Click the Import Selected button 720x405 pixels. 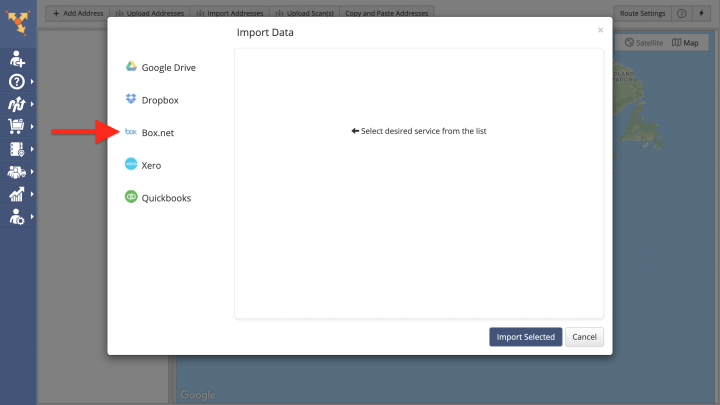tap(525, 337)
